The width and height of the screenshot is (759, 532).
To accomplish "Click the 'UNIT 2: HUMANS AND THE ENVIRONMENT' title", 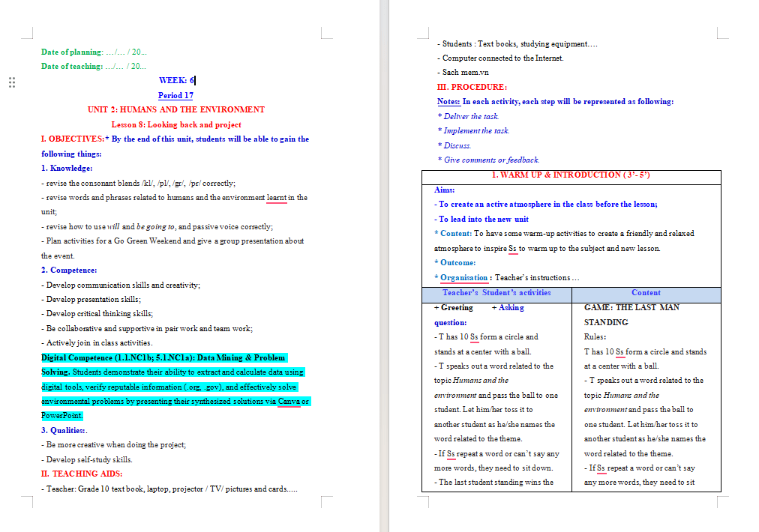I will [x=176, y=109].
